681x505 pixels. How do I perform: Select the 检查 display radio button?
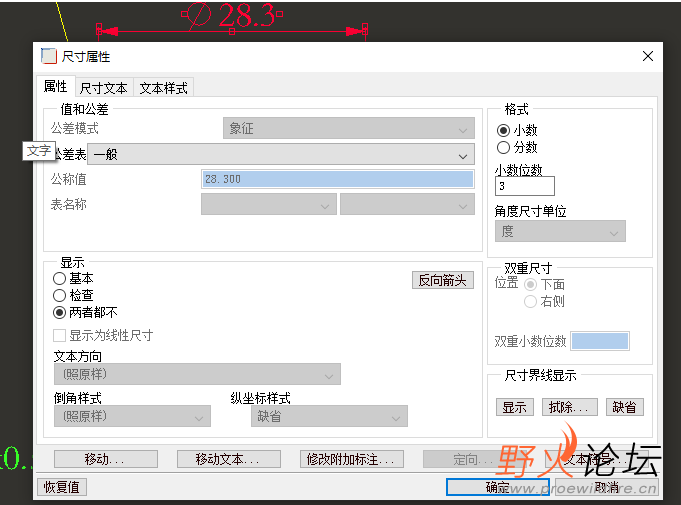click(59, 296)
